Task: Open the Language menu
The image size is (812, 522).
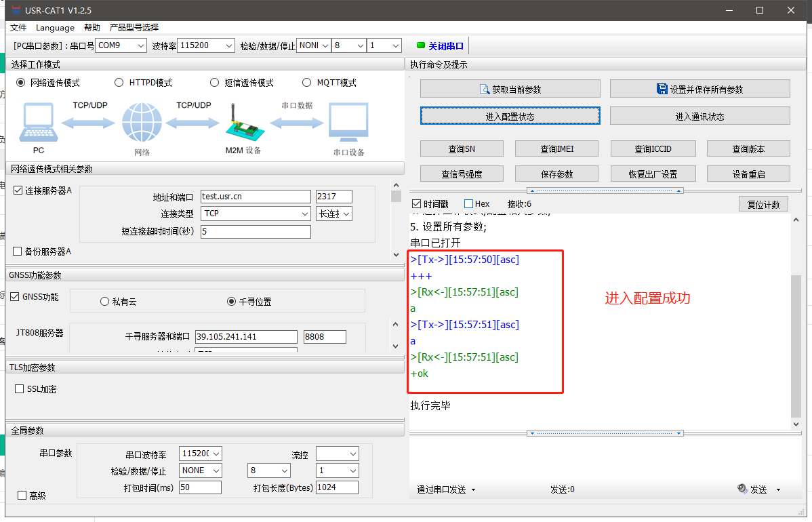Action: 55,28
